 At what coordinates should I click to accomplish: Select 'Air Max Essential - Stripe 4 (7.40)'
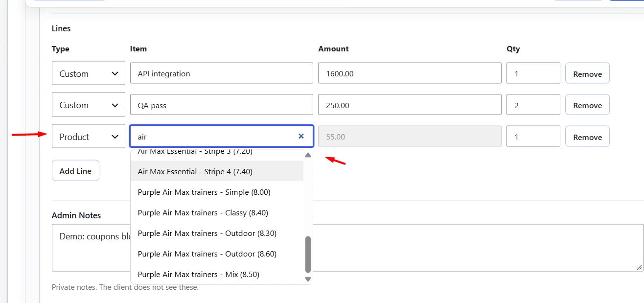[x=217, y=171]
